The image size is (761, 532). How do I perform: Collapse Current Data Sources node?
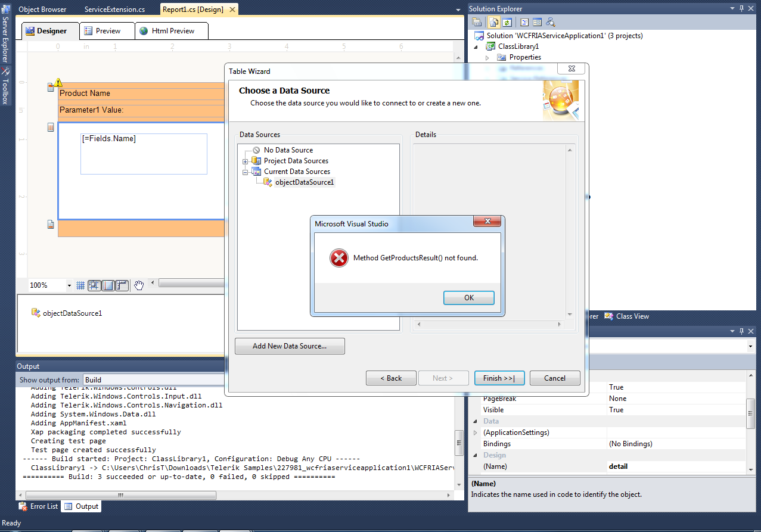point(245,172)
